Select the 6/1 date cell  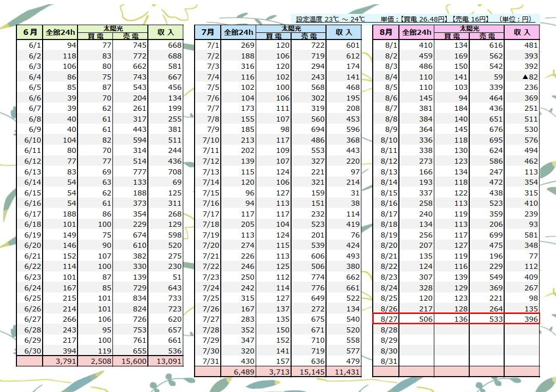coord(29,45)
